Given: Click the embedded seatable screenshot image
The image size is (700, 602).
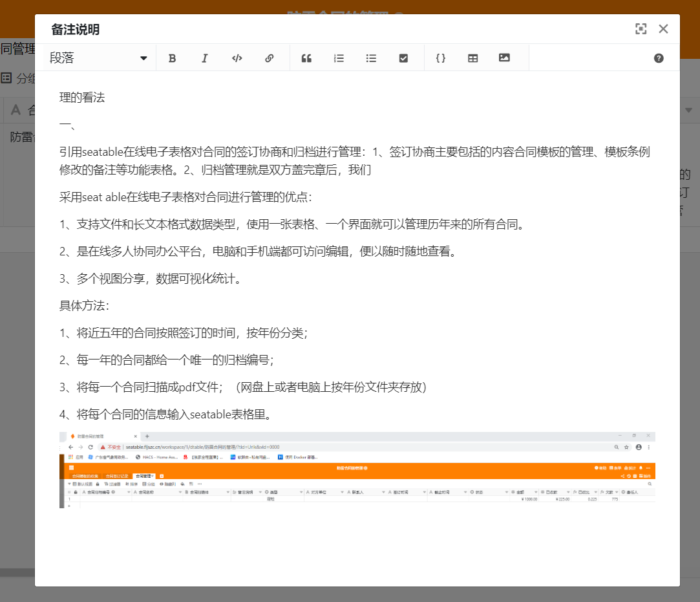Looking at the screenshot, I should click(x=357, y=470).
